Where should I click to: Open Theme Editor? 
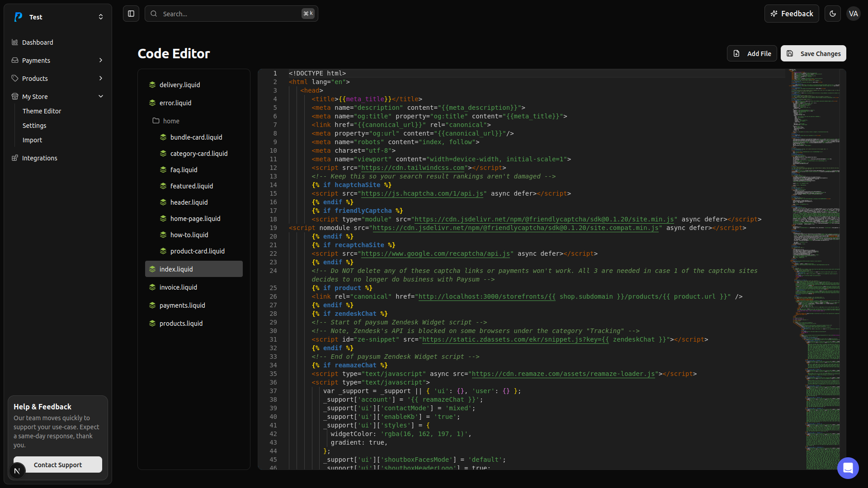pos(42,111)
